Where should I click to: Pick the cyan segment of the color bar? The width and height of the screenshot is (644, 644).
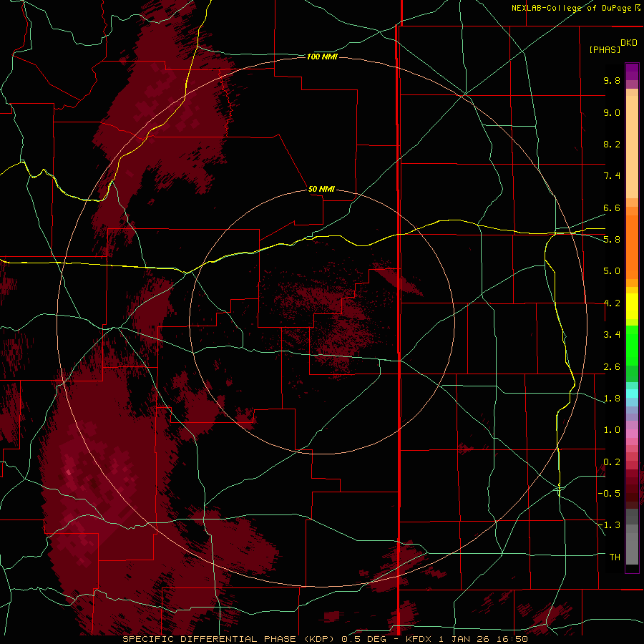click(632, 394)
